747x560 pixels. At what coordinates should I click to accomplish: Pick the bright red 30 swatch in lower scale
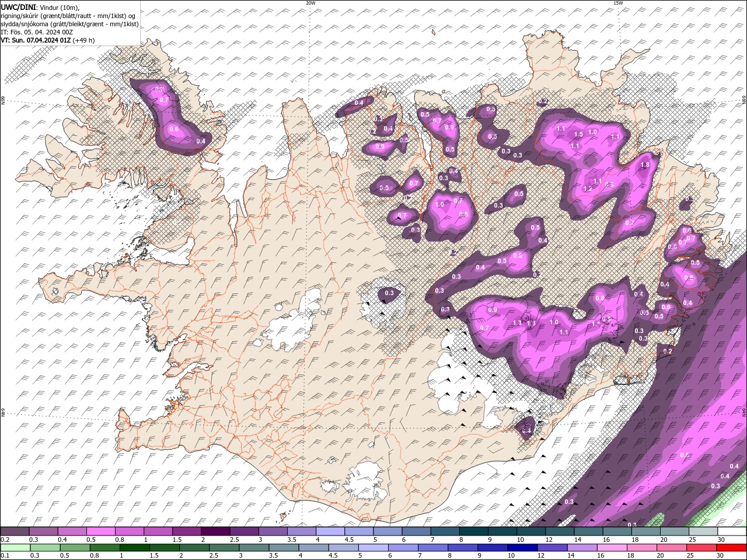coord(731,547)
